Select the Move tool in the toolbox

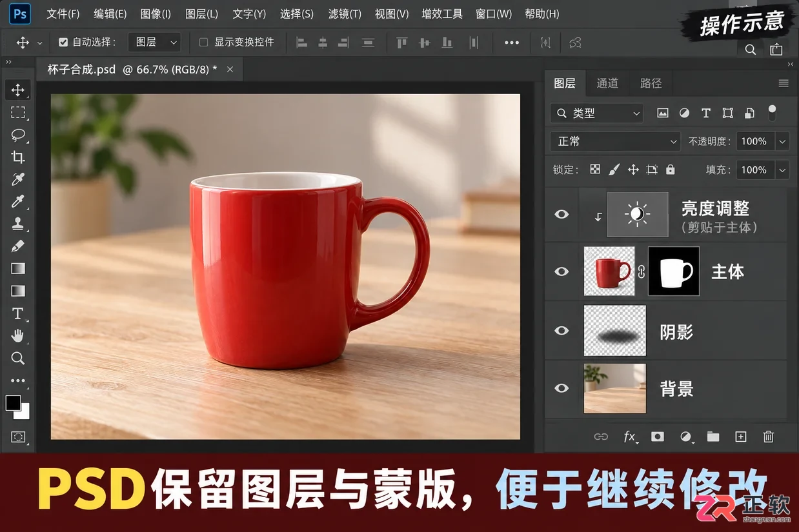pos(17,90)
